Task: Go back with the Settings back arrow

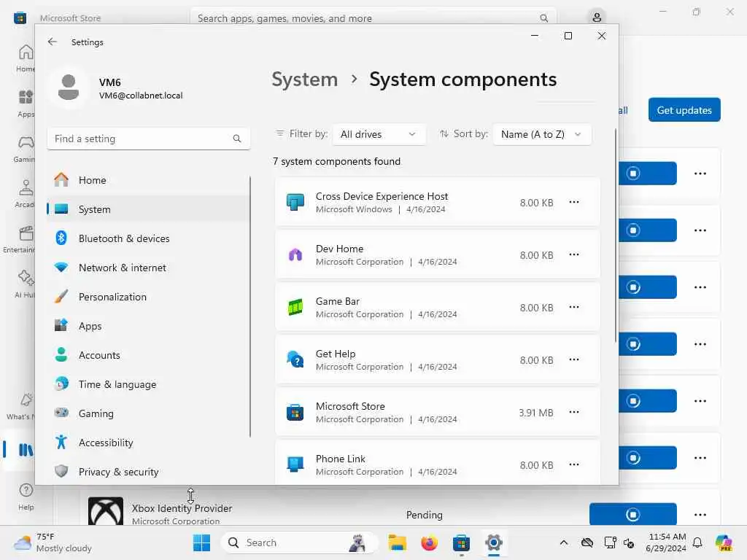Action: click(x=53, y=42)
